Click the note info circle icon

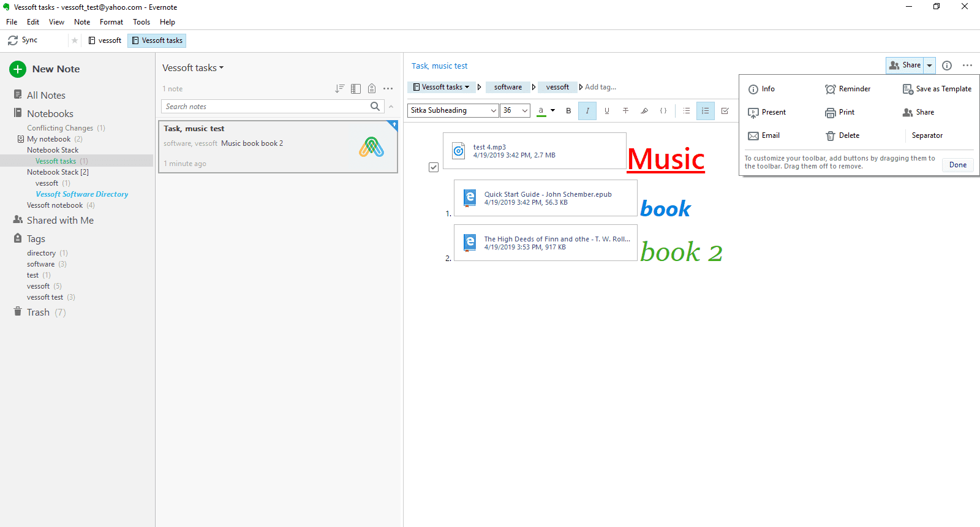point(947,66)
